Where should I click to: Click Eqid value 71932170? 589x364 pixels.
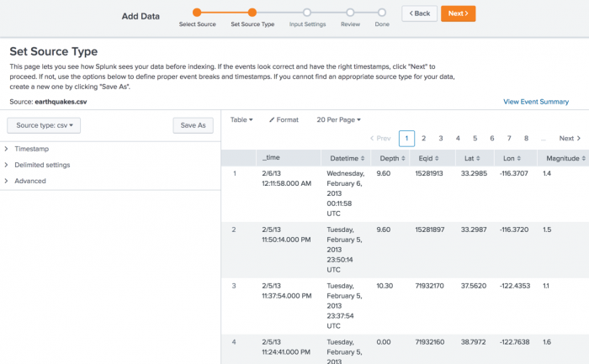pyautogui.click(x=429, y=286)
